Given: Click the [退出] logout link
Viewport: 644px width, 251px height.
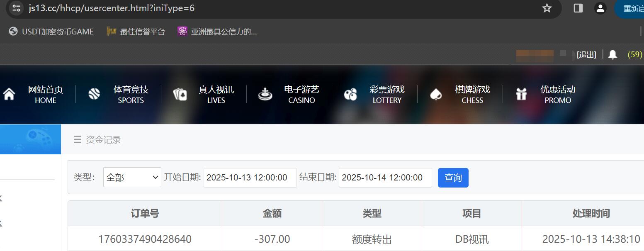Looking at the screenshot, I should (x=586, y=54).
